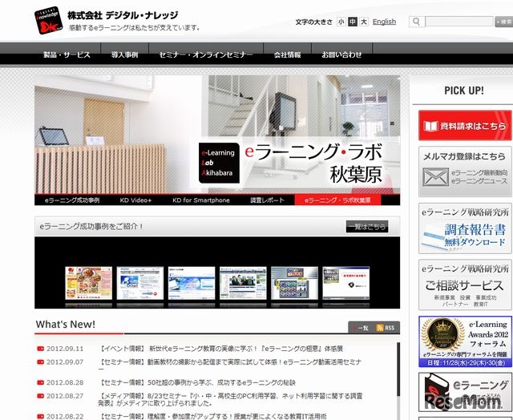Switch the site to English
Screen dimensions: 513x420
point(384,22)
